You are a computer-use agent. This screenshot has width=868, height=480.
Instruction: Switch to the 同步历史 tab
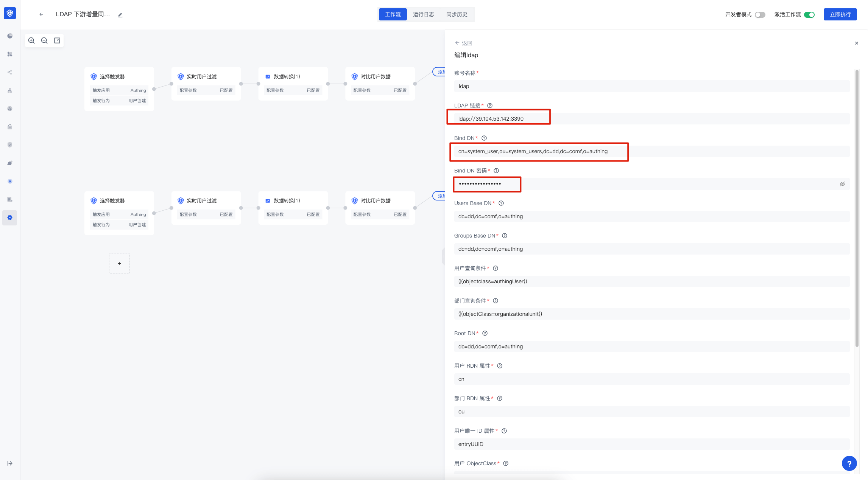[457, 14]
